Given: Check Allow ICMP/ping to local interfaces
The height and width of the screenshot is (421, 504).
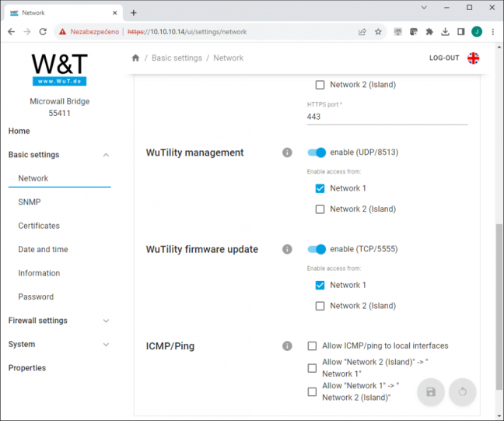Looking at the screenshot, I should pyautogui.click(x=312, y=346).
